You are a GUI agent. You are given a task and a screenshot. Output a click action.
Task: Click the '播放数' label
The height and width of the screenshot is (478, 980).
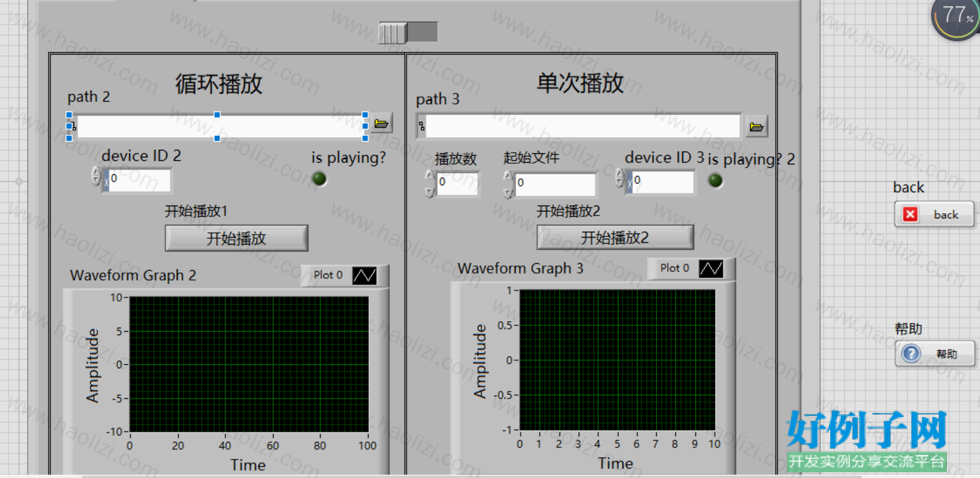[x=456, y=159]
